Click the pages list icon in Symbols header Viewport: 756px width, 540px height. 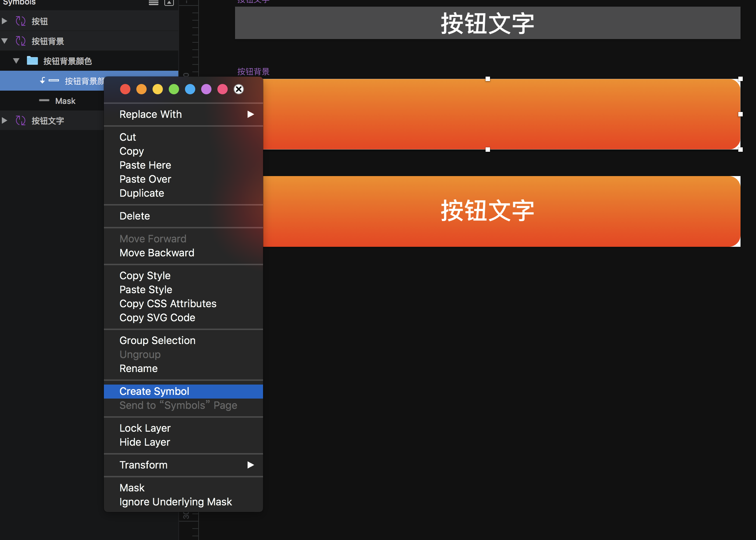click(x=154, y=3)
